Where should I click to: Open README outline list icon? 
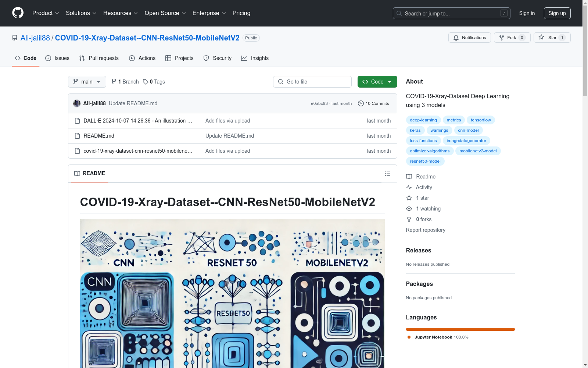click(x=388, y=174)
